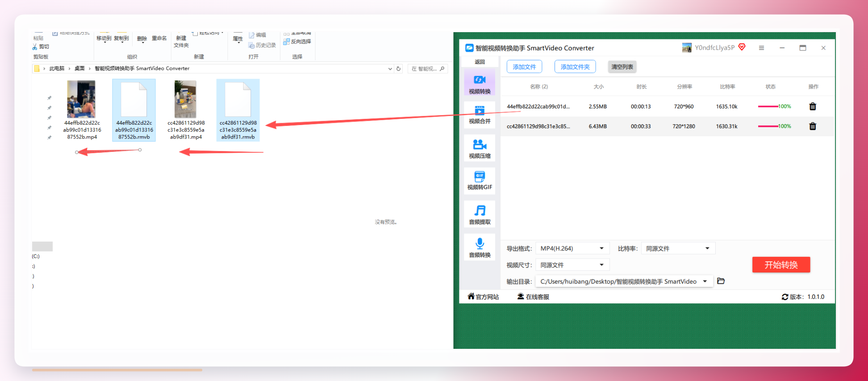Click 历史记录 history in Explorer ribbon
This screenshot has height=381, width=868.
point(263,45)
